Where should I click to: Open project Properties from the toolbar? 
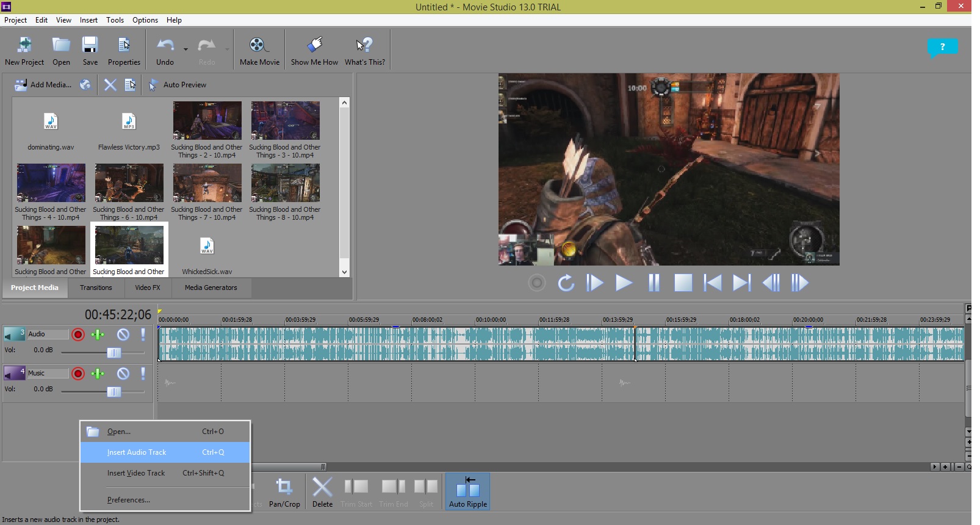point(124,51)
